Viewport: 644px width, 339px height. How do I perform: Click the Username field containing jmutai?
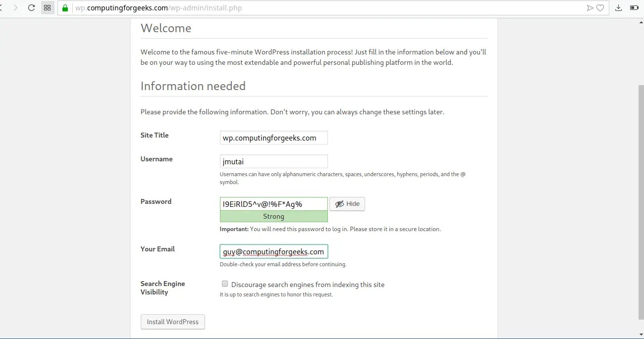pos(273,161)
